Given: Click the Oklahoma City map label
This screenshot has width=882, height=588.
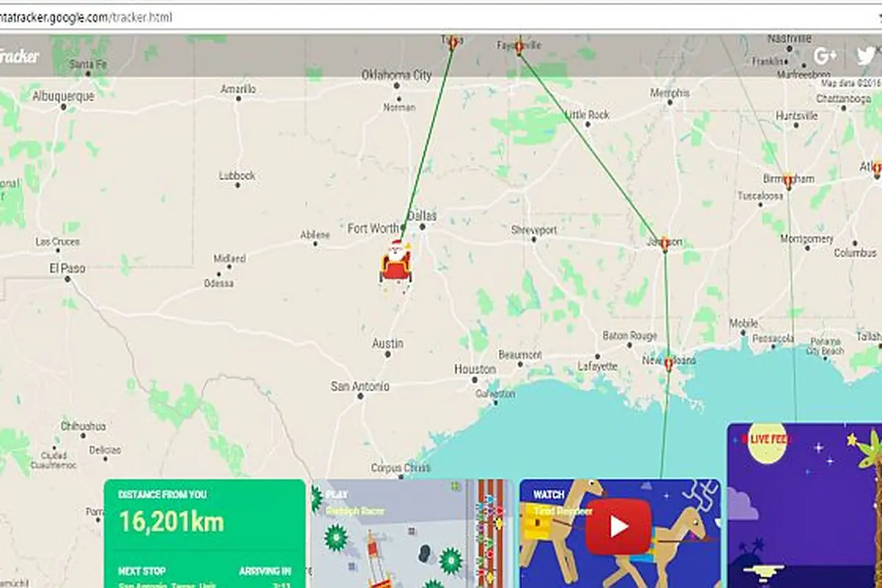Looking at the screenshot, I should pos(396,75).
